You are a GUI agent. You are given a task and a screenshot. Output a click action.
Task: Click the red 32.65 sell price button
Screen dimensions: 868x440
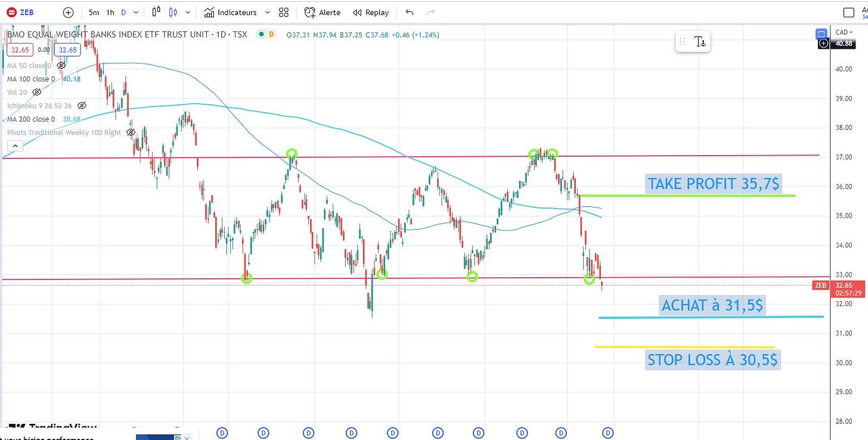tap(19, 50)
